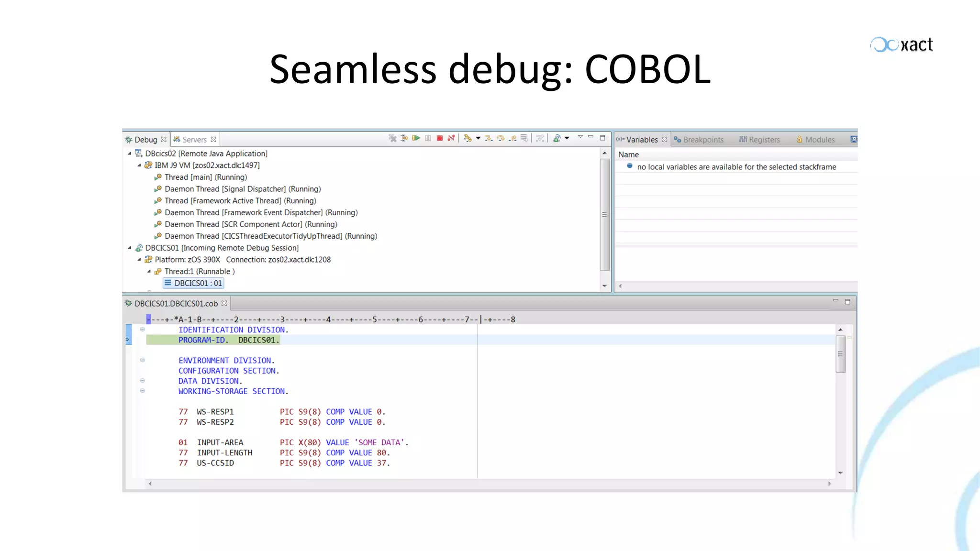
Task: Collapse DBCICS01 Incoming Remote Debug Session
Action: [129, 248]
